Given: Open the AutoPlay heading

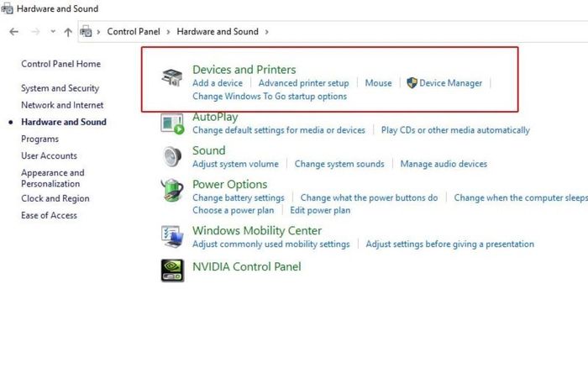Looking at the screenshot, I should click(x=215, y=117).
